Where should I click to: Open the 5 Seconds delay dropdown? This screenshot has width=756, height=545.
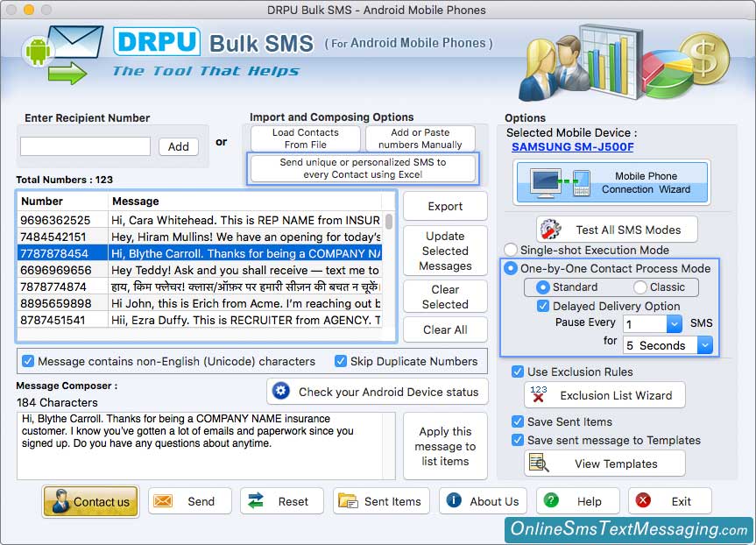(x=705, y=345)
